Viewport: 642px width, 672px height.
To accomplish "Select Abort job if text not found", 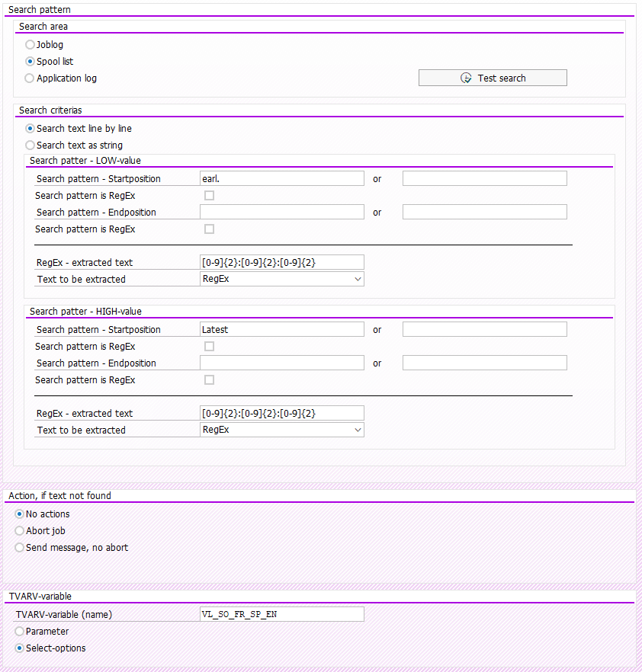I will pyautogui.click(x=19, y=530).
